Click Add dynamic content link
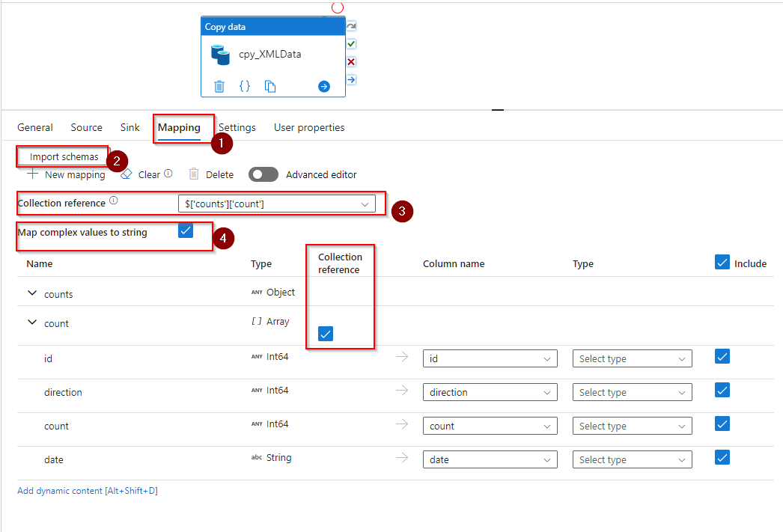Image resolution: width=783 pixels, height=532 pixels. coord(88,491)
